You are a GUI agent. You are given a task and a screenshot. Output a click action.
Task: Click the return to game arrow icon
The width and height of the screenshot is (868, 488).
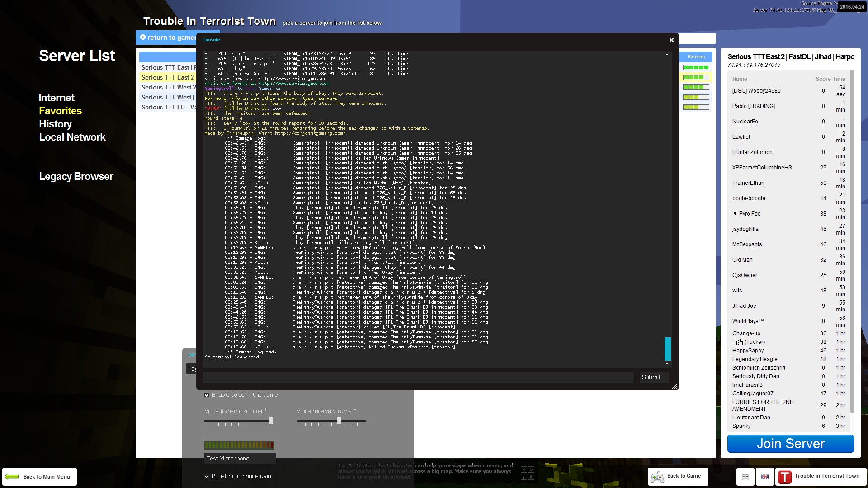point(143,38)
